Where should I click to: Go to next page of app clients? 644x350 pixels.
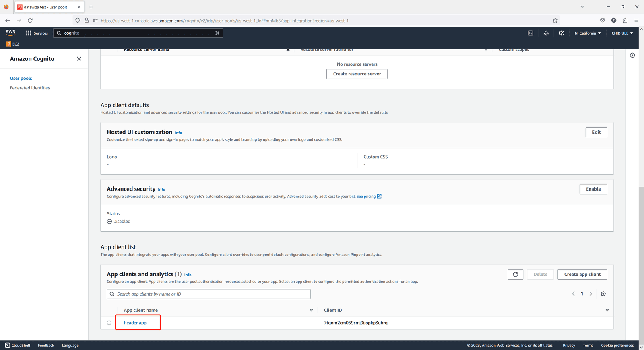(591, 294)
